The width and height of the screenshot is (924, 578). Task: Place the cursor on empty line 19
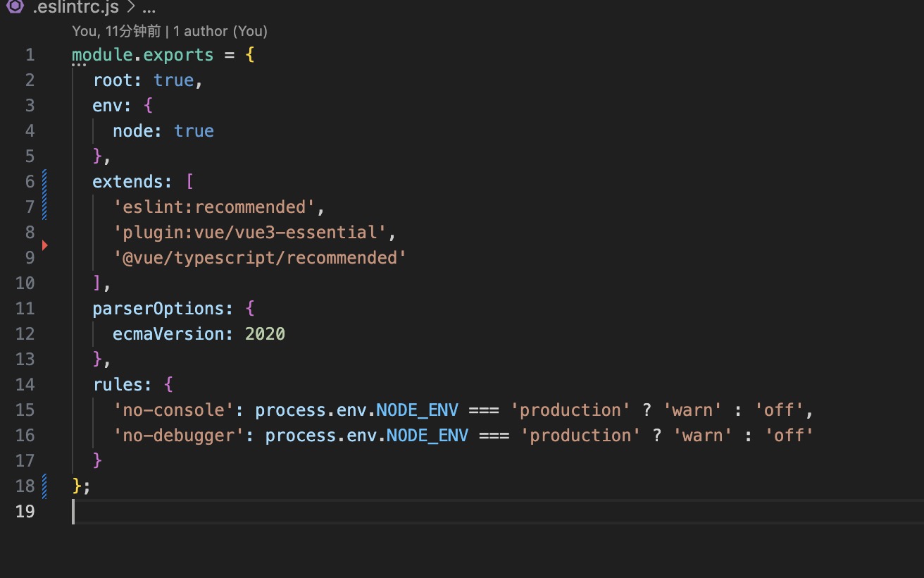coord(282,512)
